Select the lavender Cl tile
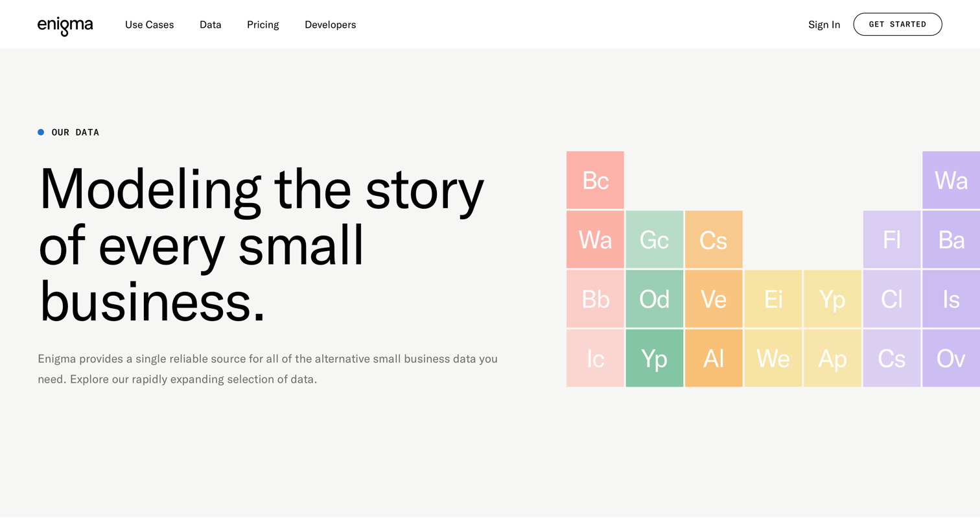Screen dimensions: 980x528 892,299
